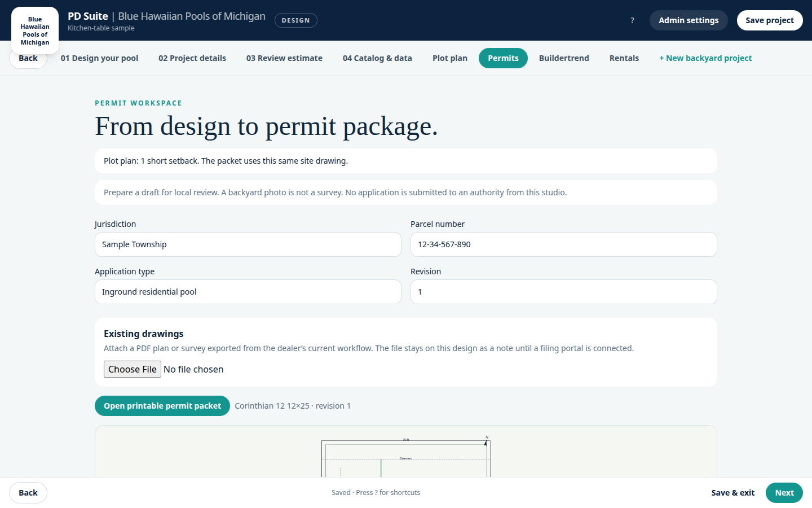Focus the Jurisdiction field
The height and width of the screenshot is (508, 812).
(x=248, y=244)
